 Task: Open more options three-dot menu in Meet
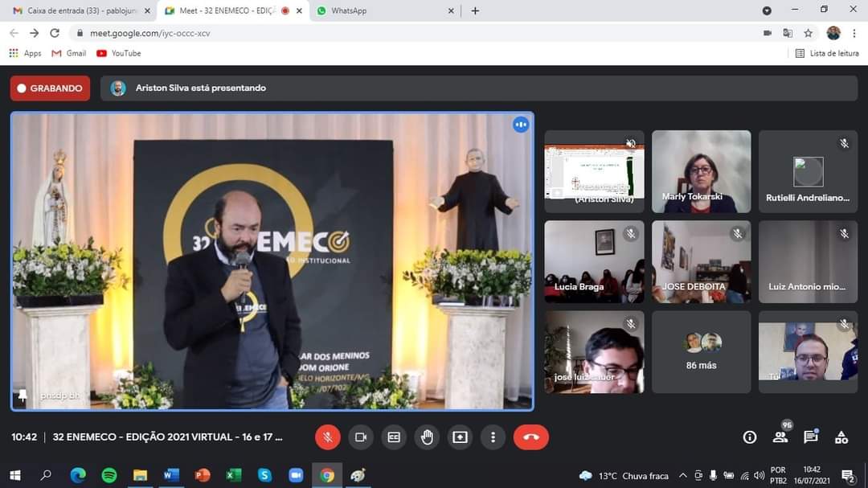pos(493,437)
